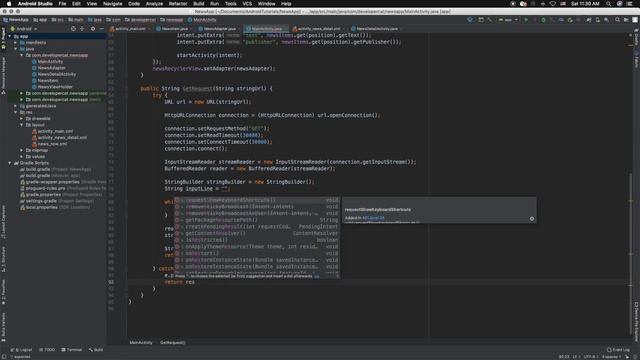Open macOS Spotlight search in menu bar

[609, 4]
